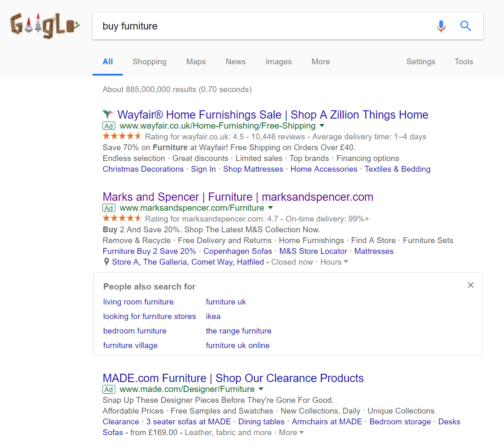Open the Marks and Spencer Furniture result
504x448 pixels.
pos(238,197)
